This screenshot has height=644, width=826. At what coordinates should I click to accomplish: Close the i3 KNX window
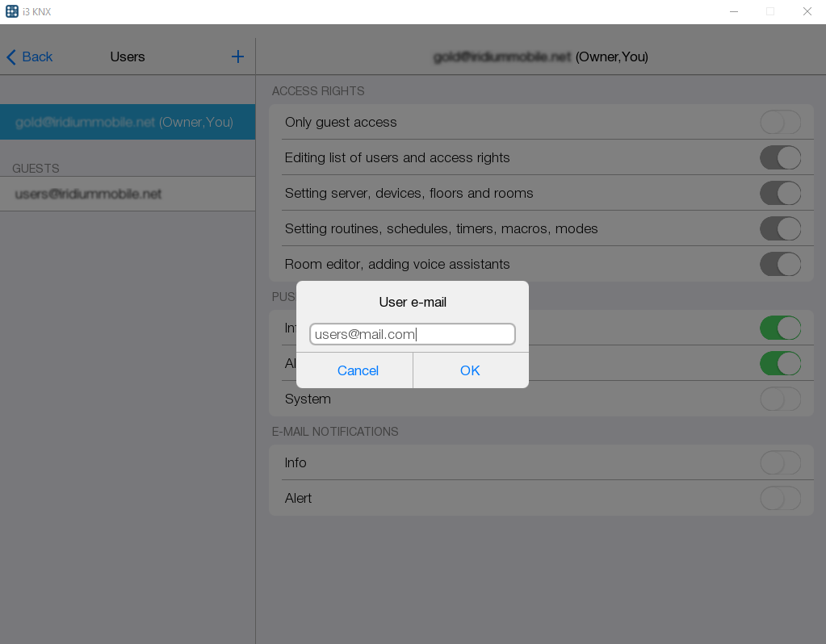pos(807,11)
